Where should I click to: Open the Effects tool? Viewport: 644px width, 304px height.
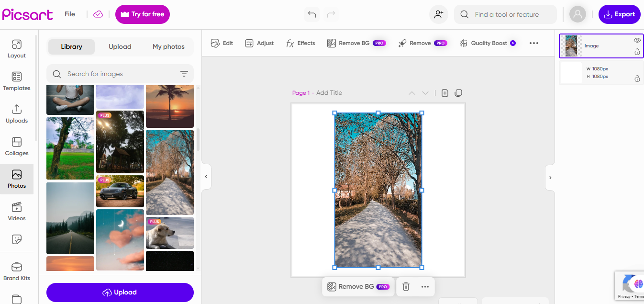point(300,43)
